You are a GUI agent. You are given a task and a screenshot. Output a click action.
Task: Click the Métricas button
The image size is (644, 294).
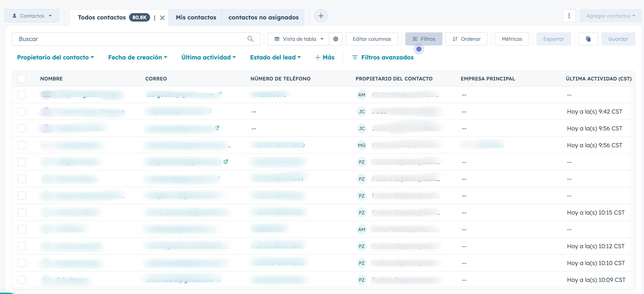[x=512, y=39]
